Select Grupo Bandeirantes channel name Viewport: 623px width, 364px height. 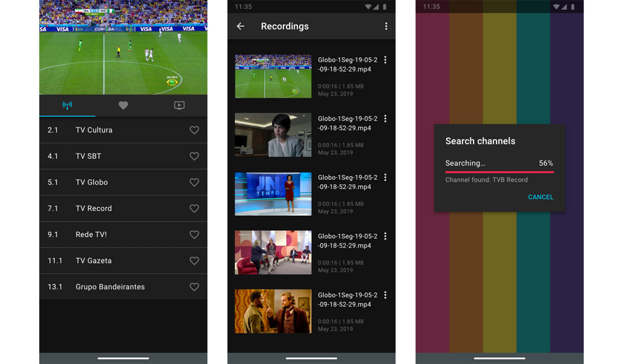point(110,287)
